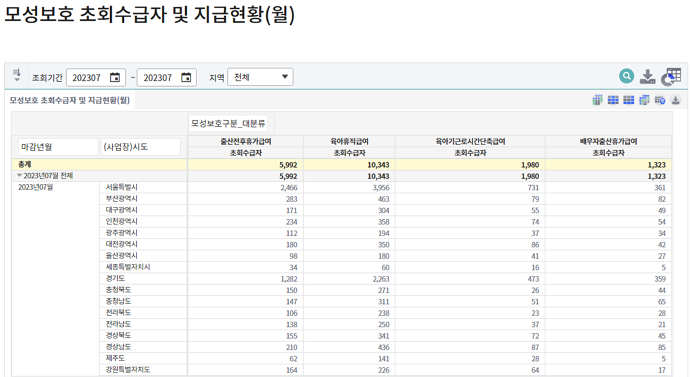Click the teal search magnifier button
The height and width of the screenshot is (377, 690).
627,76
